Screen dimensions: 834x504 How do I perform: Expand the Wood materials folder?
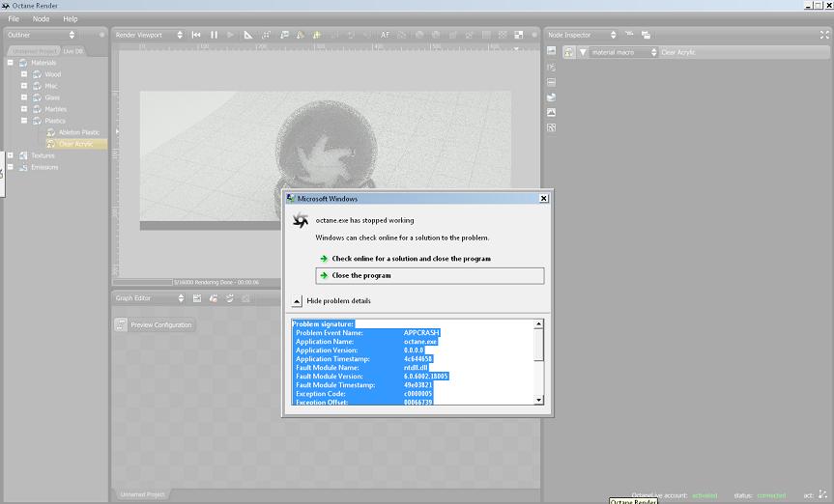tap(24, 74)
